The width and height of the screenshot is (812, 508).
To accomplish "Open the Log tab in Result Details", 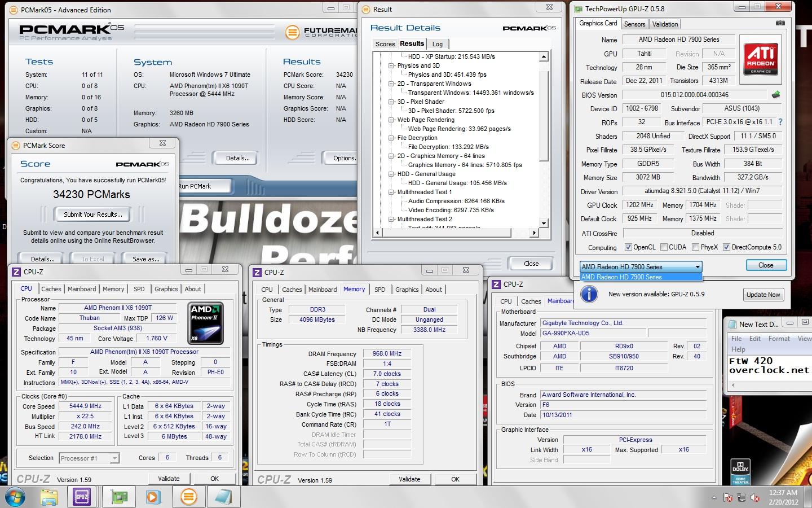I will tap(438, 44).
